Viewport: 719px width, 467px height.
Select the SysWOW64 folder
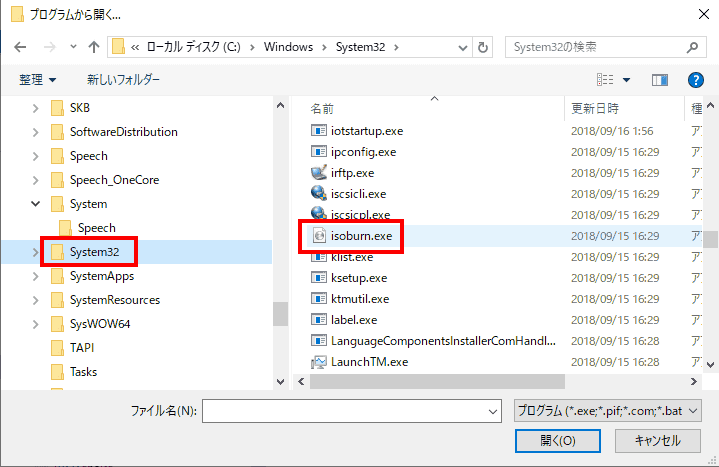click(90, 324)
